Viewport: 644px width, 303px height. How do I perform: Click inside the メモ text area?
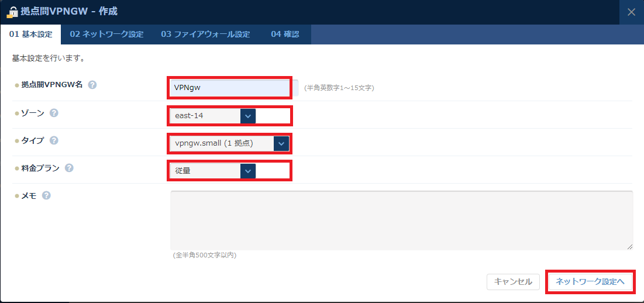[x=401, y=220]
